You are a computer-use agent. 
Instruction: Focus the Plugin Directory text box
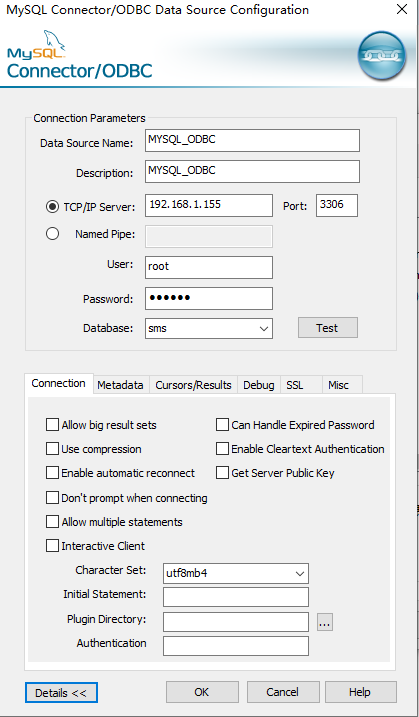[236, 622]
